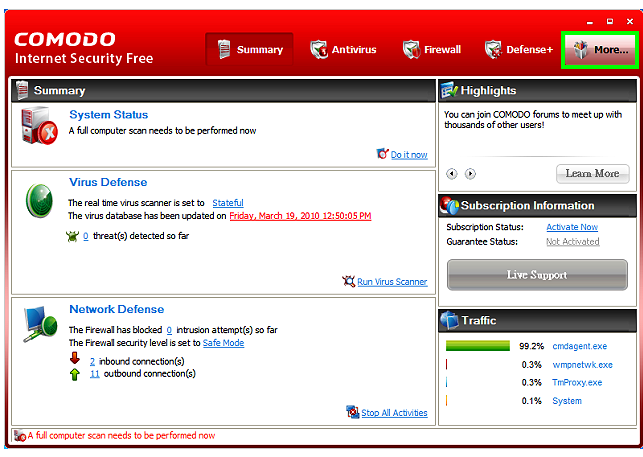Change the Safe Mode firewall level link
Screen dimensions: 643x457
click(223, 343)
